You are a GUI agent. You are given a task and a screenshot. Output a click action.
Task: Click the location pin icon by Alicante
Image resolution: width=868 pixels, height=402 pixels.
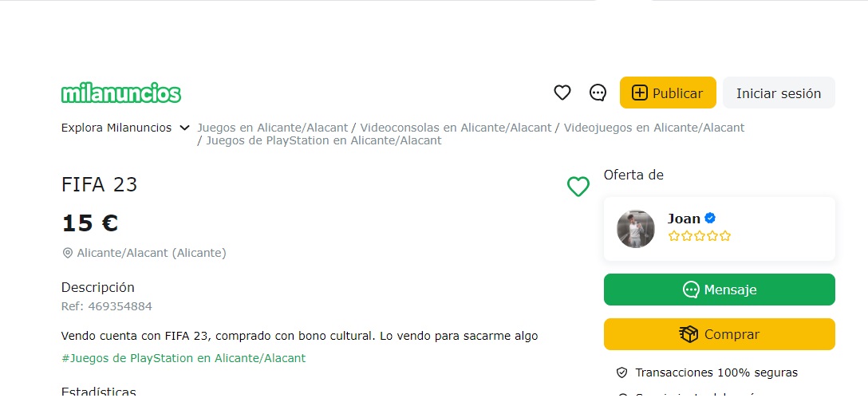pyautogui.click(x=68, y=253)
